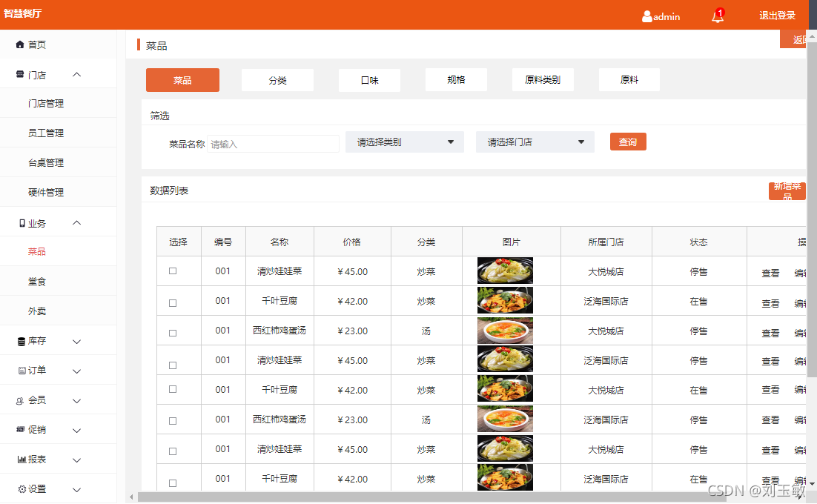The image size is (817, 504).
Task: Click the database icon beside 库存
Action: pos(21,342)
